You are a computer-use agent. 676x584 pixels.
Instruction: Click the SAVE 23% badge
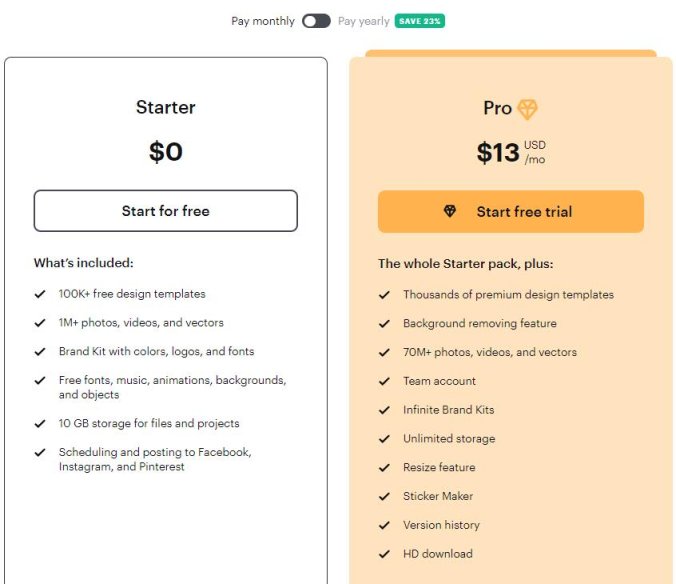click(420, 21)
